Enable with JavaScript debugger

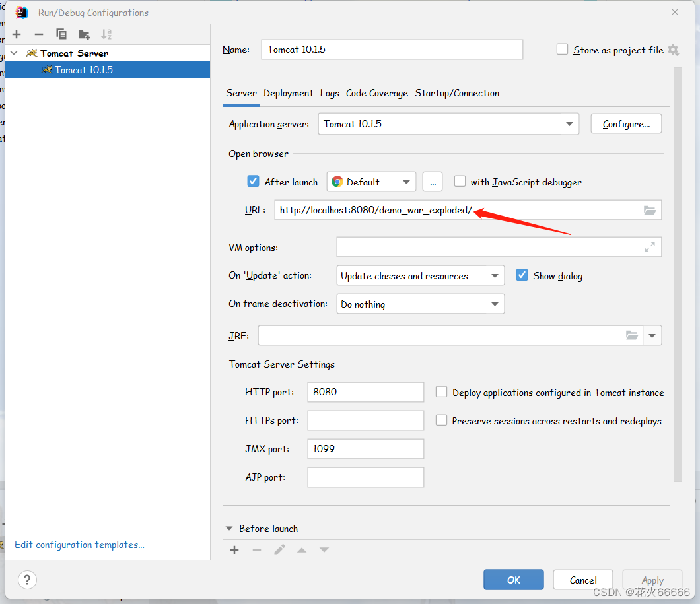click(460, 181)
